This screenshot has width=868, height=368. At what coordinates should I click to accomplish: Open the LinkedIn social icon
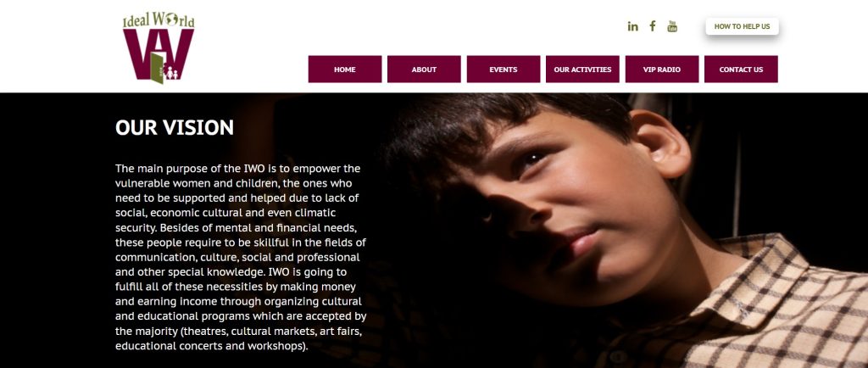pos(632,26)
